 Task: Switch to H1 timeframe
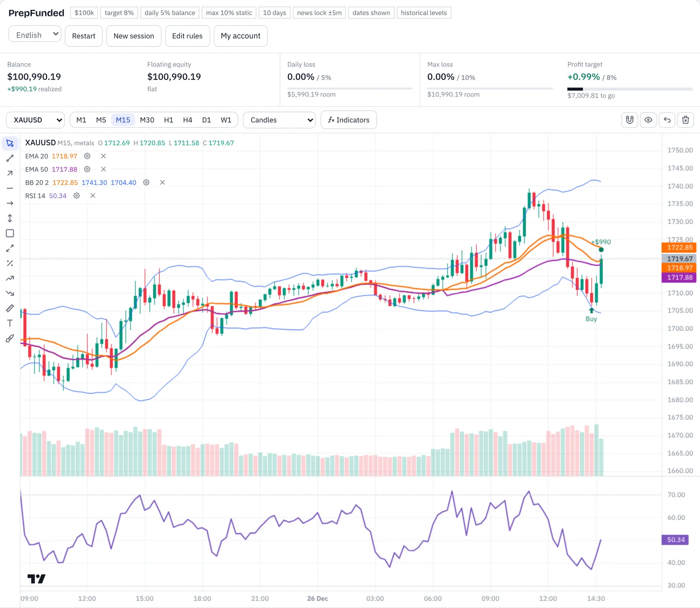(168, 120)
